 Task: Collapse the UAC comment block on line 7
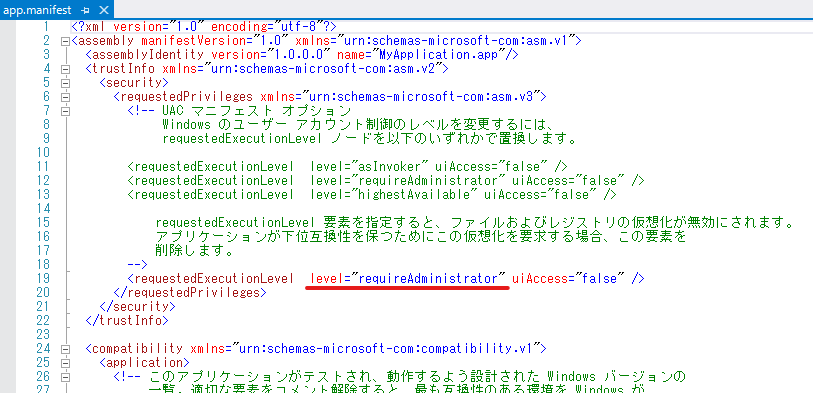coord(65,111)
